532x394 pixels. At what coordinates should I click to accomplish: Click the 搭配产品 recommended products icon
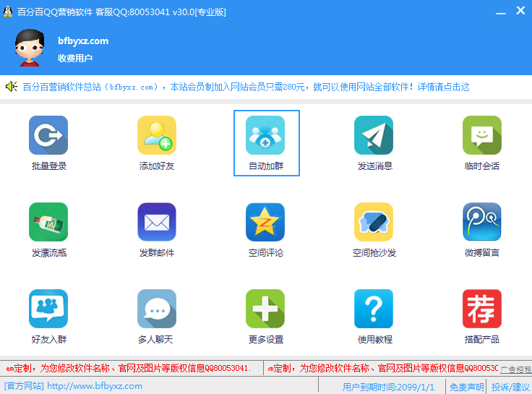click(482, 309)
